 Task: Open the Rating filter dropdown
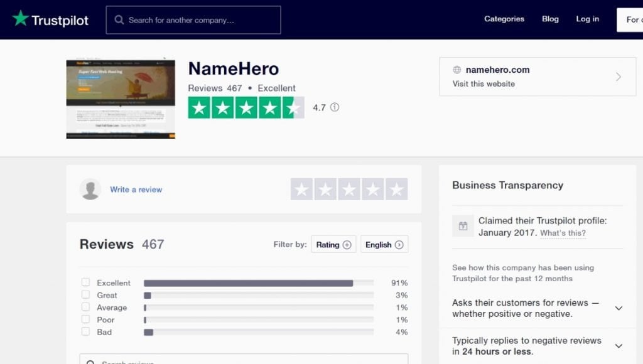334,244
